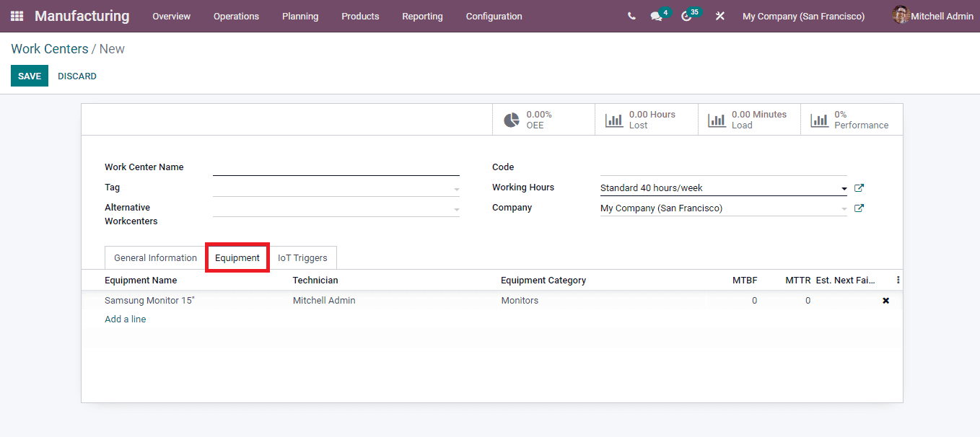The width and height of the screenshot is (980, 437).
Task: Expand the Working Hours dropdown
Action: coord(844,187)
